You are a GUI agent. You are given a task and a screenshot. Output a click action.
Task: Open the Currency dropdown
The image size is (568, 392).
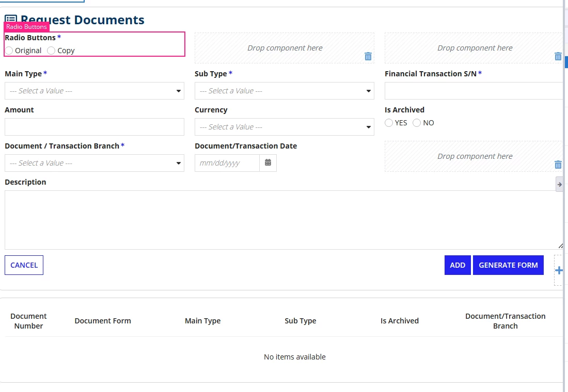285,127
